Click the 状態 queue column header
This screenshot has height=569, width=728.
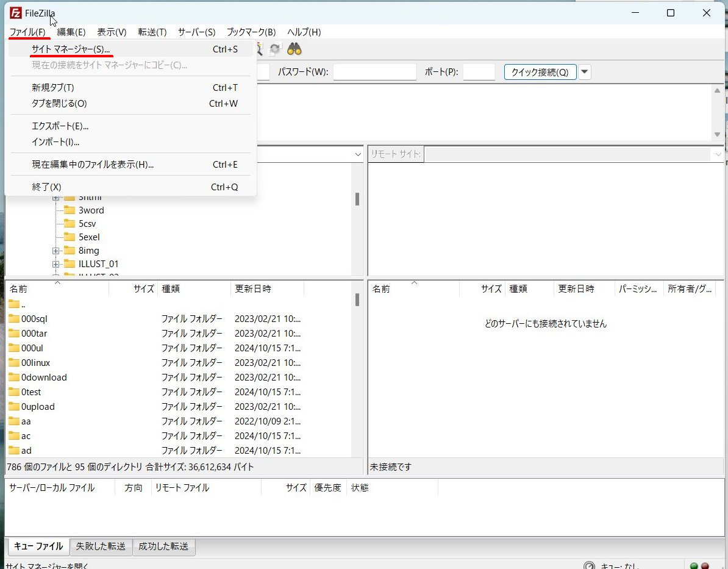click(392, 488)
